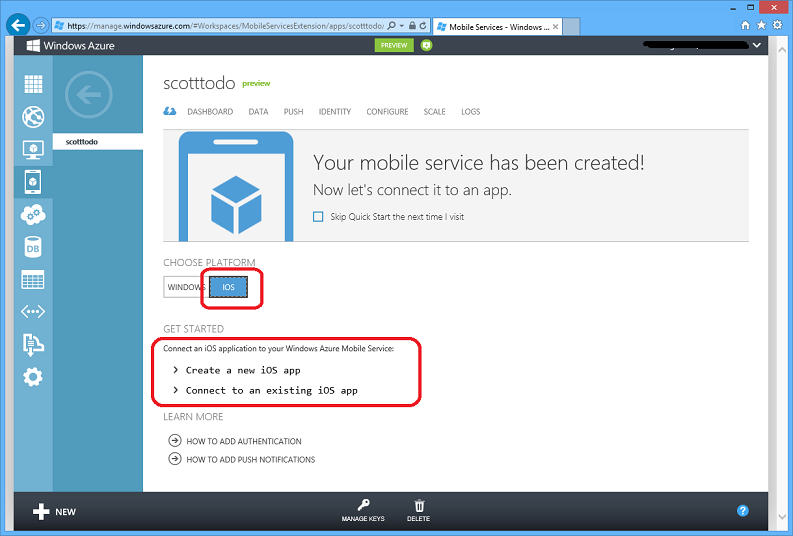Screen dimensions: 793x536
Task: Close the Mobile Services browser tab
Action: [x=555, y=27]
